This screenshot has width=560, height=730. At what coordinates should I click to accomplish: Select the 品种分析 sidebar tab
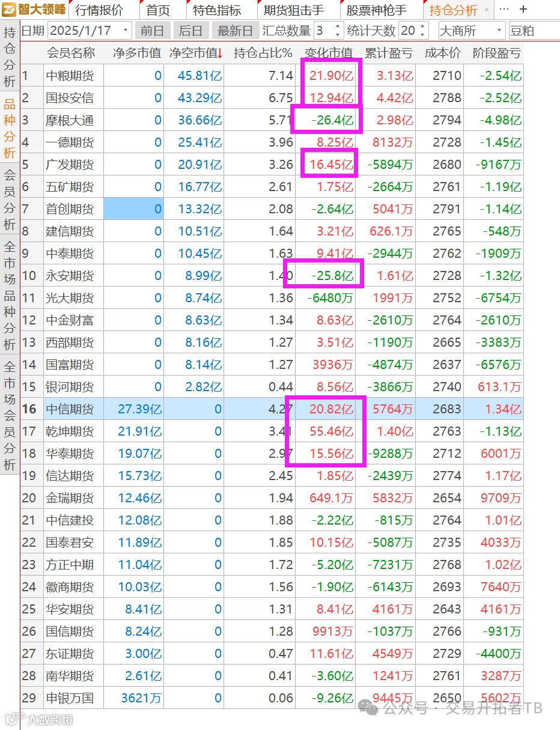10,129
